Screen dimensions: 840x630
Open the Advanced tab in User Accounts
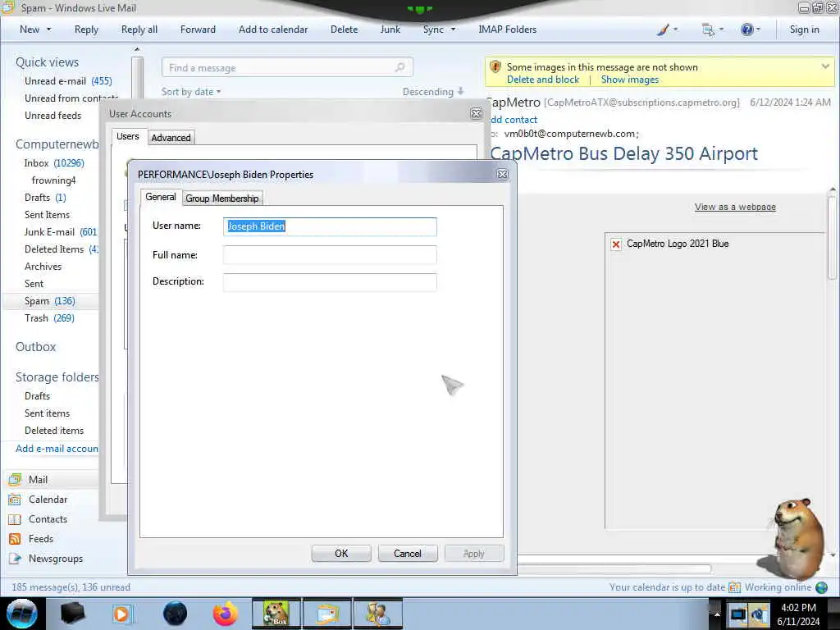[x=171, y=138]
